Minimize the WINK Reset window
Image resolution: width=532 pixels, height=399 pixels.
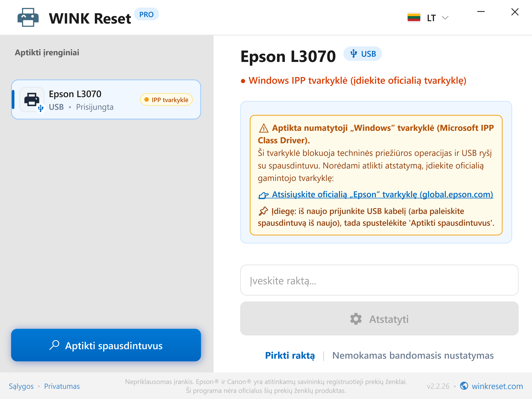point(481,11)
